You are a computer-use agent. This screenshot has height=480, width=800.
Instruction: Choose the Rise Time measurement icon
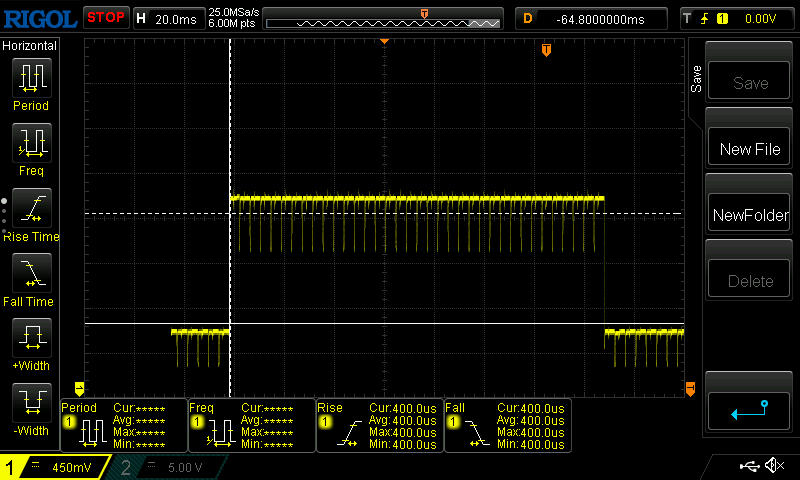31,208
